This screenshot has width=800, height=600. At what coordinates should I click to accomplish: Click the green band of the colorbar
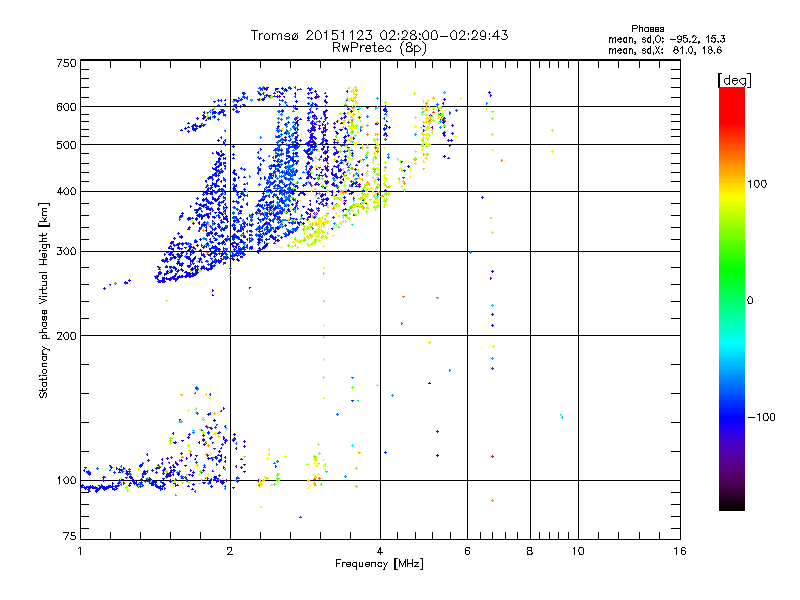(x=732, y=270)
